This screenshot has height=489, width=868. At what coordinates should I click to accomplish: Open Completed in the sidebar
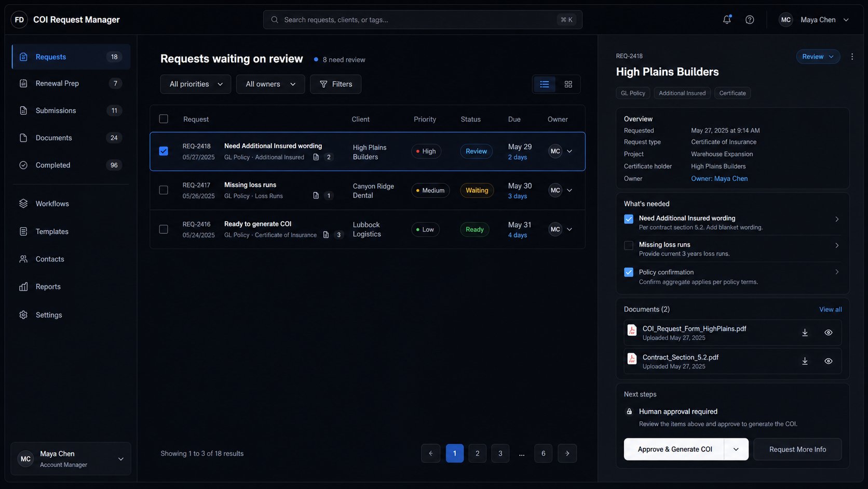pyautogui.click(x=71, y=165)
